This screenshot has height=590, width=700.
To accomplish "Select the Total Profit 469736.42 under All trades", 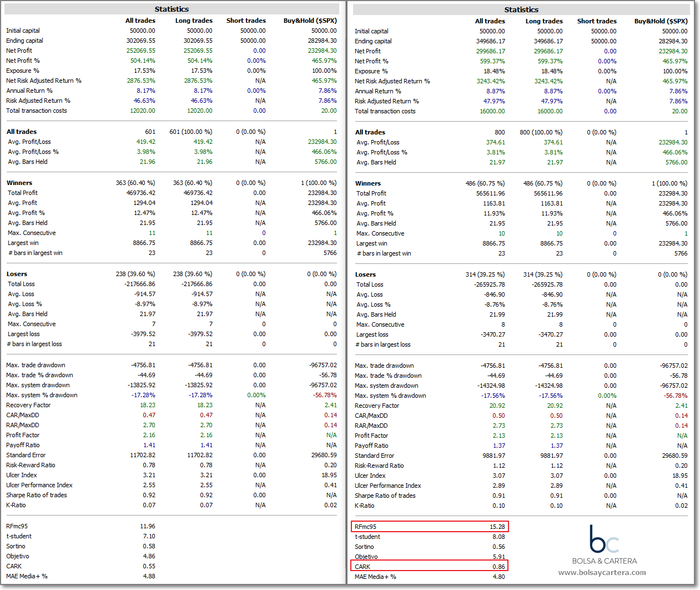I will coord(142,193).
